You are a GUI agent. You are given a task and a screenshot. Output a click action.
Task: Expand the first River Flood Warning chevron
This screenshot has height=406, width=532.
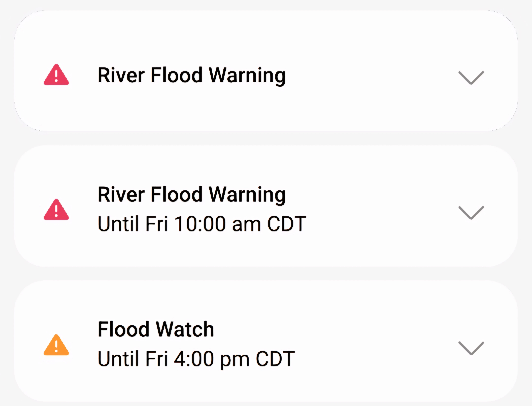pyautogui.click(x=471, y=78)
